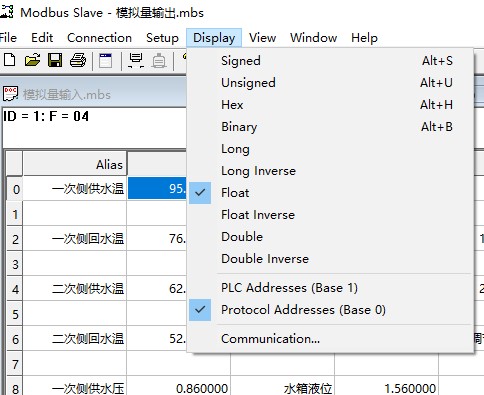The image size is (484, 395).
Task: Select row header 4
Action: click(x=15, y=289)
